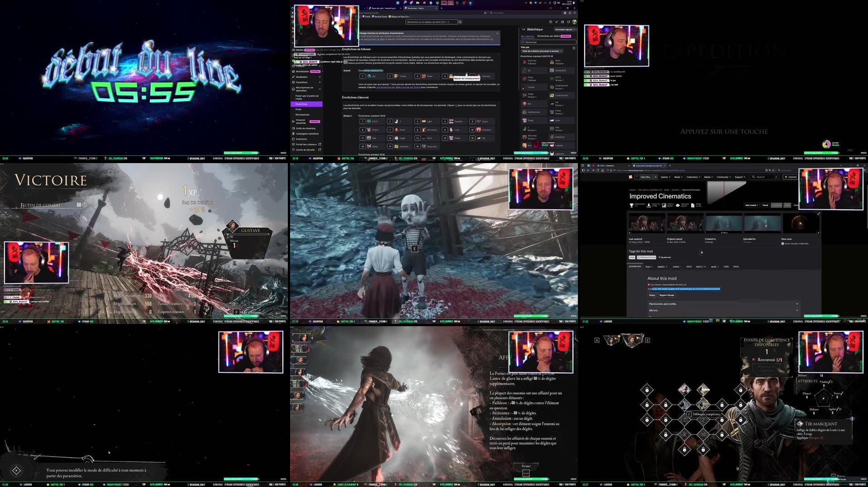Open the Portail des créateurs external link
The image size is (868, 487).
306,144
